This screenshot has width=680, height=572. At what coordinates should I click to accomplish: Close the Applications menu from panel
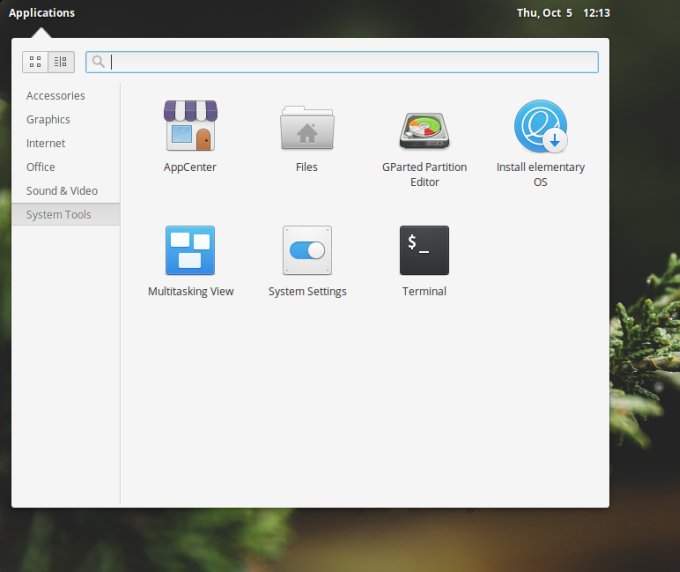pyautogui.click(x=42, y=13)
